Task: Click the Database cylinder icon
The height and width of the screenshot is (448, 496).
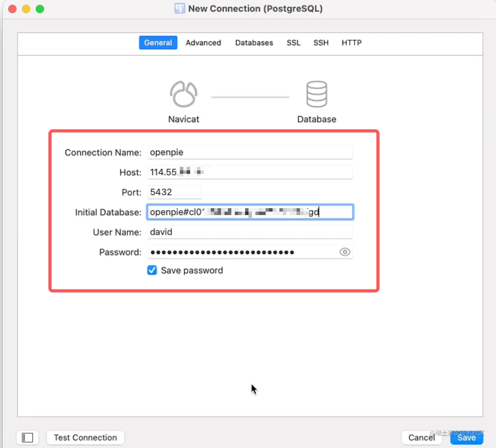Action: pyautogui.click(x=316, y=94)
